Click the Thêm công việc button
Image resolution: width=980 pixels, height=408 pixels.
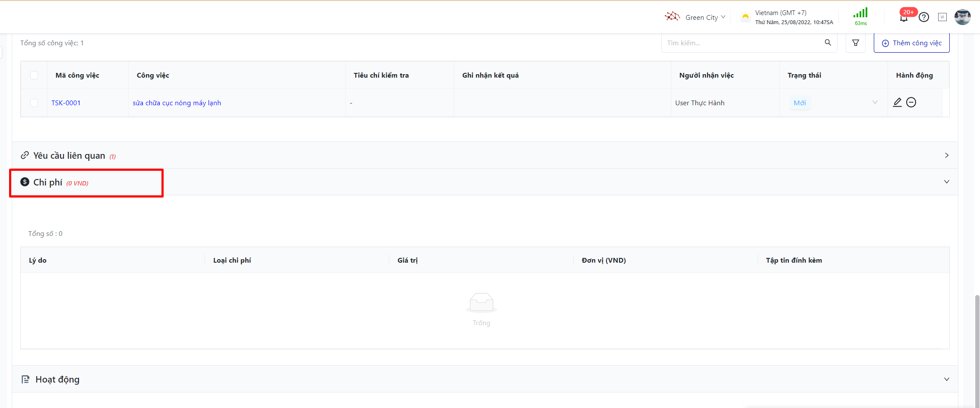(x=911, y=43)
